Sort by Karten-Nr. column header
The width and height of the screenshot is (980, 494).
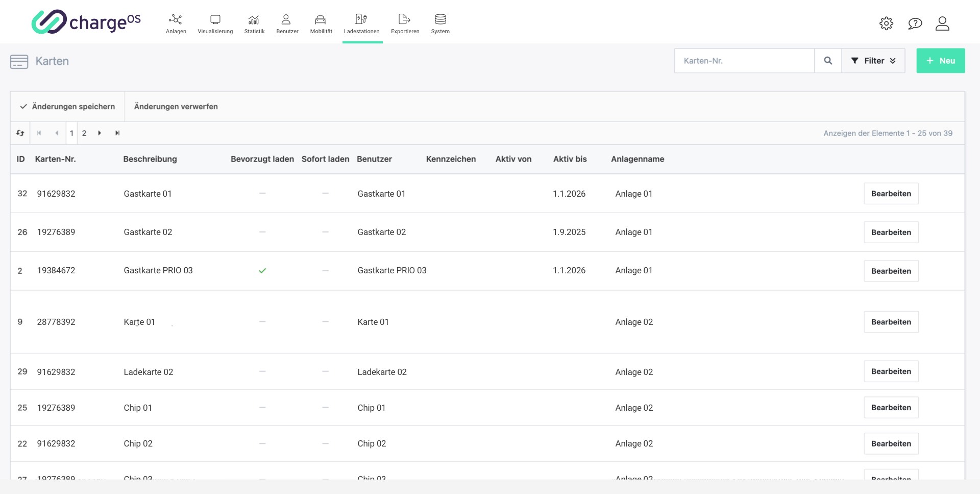pyautogui.click(x=55, y=159)
